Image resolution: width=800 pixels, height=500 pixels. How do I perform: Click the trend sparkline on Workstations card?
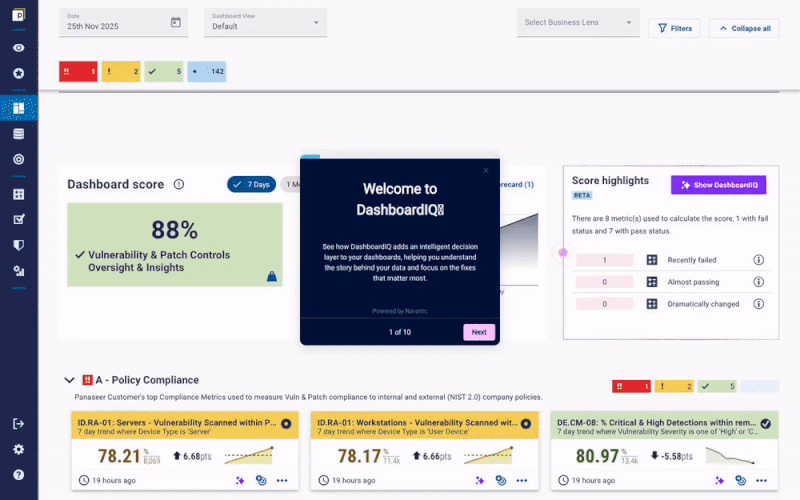488,455
